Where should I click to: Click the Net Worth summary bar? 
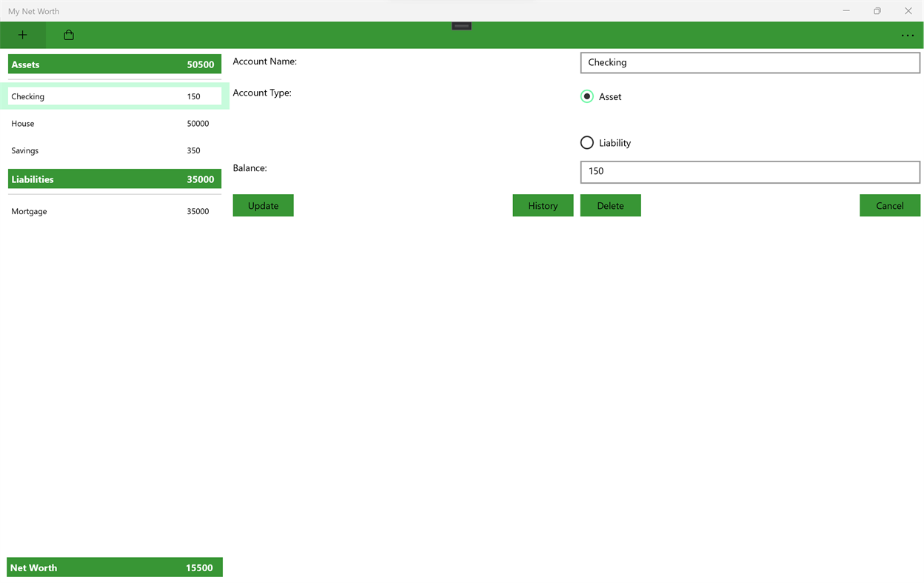pyautogui.click(x=115, y=567)
